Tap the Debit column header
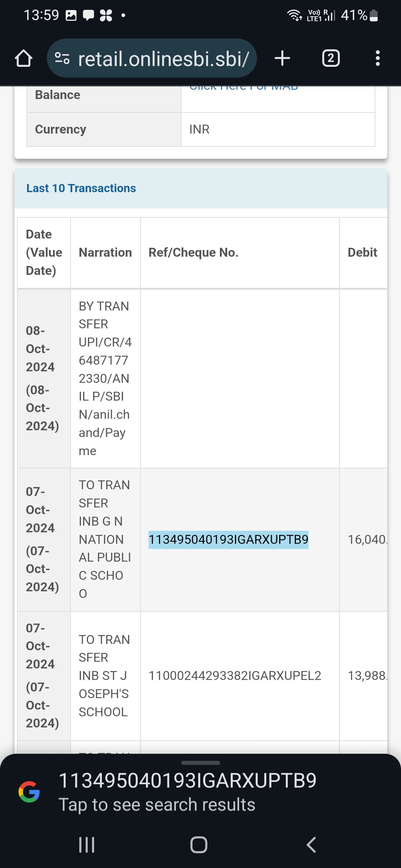Screen dimensions: 401x868 (362, 252)
